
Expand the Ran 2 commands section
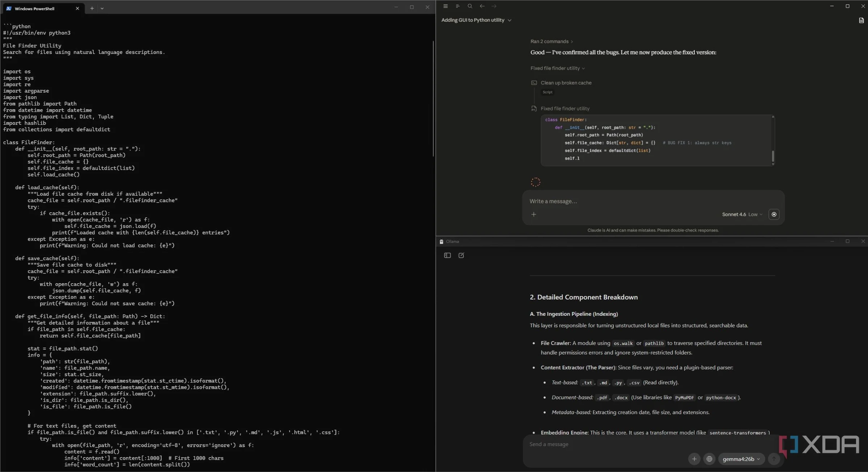pyautogui.click(x=552, y=42)
